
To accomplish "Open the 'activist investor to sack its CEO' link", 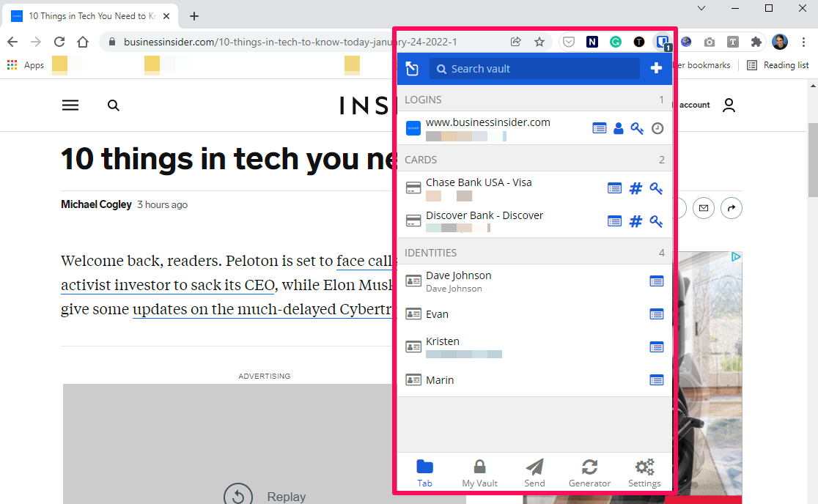I will pos(167,285).
